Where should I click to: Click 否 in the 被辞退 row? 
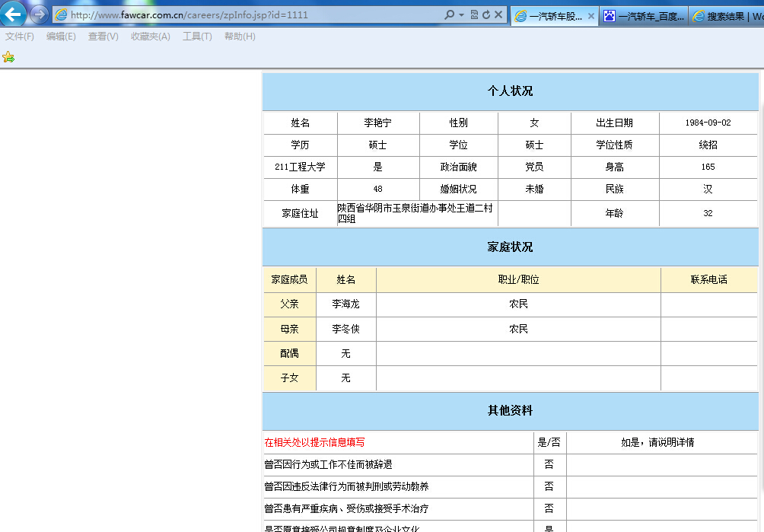click(x=549, y=465)
